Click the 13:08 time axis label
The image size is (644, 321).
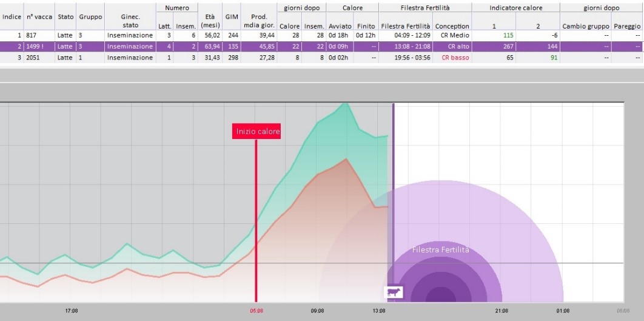tap(378, 311)
